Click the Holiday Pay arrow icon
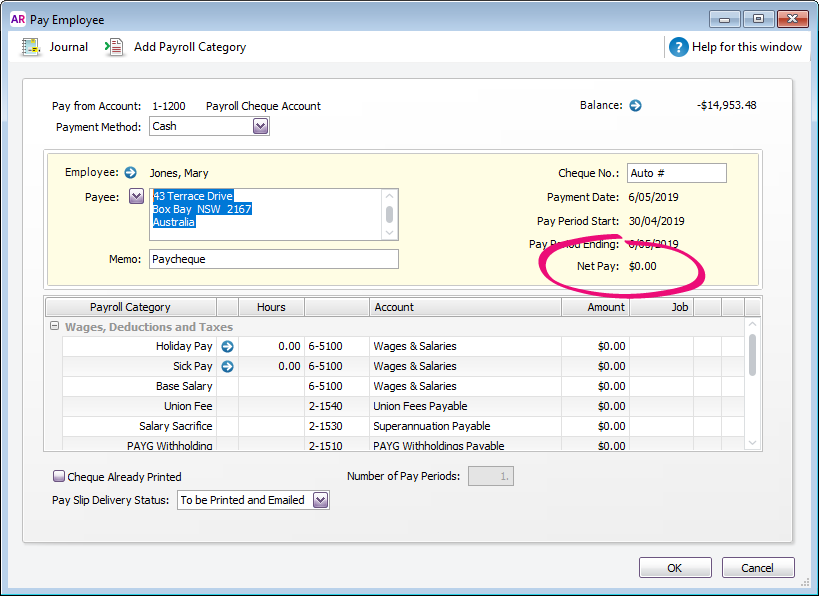 pyautogui.click(x=227, y=347)
